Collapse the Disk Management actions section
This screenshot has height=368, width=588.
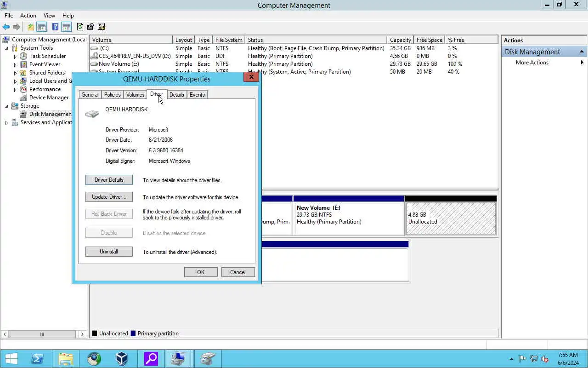coord(582,52)
